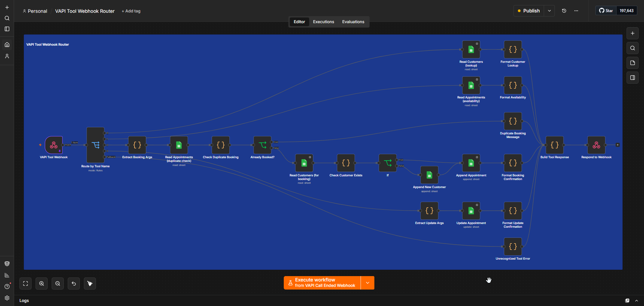Pop out the Logs panel

pyautogui.click(x=627, y=301)
